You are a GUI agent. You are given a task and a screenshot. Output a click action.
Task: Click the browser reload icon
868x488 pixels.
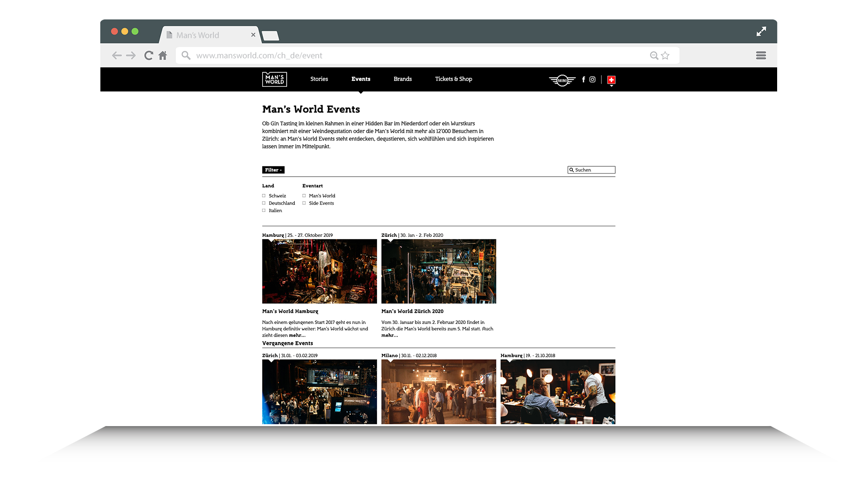[x=148, y=56]
